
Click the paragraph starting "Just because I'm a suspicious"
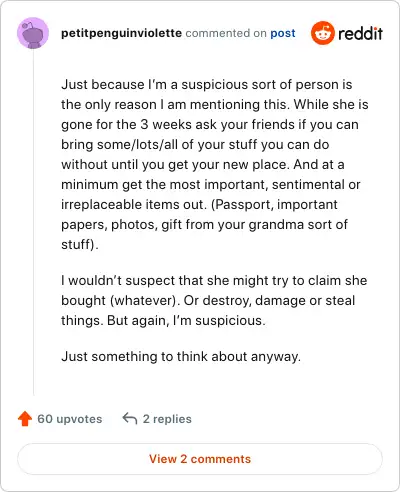tap(215, 164)
